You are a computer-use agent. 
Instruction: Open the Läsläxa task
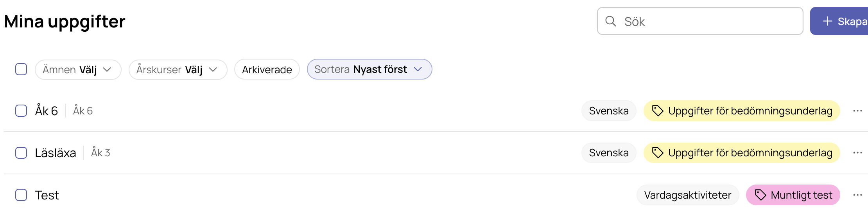[x=56, y=153]
